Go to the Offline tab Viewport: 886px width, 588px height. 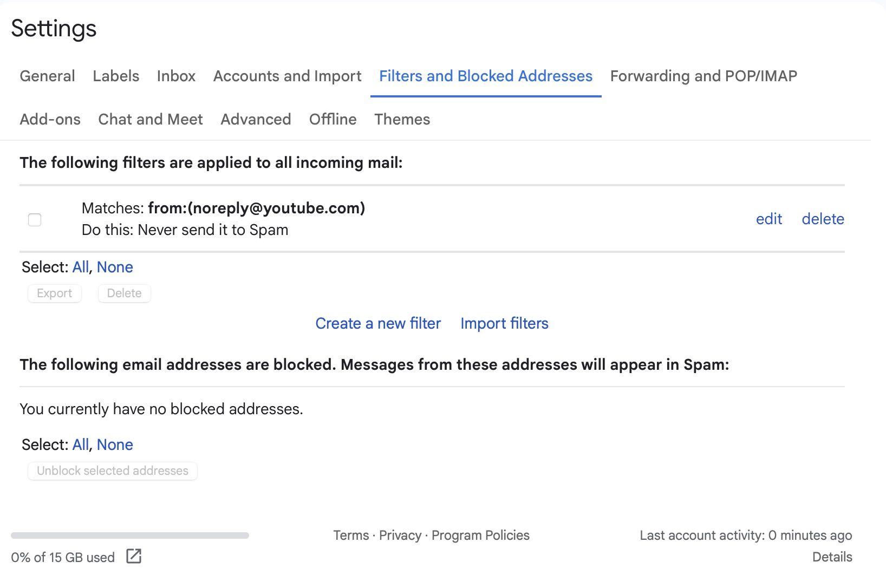(333, 119)
